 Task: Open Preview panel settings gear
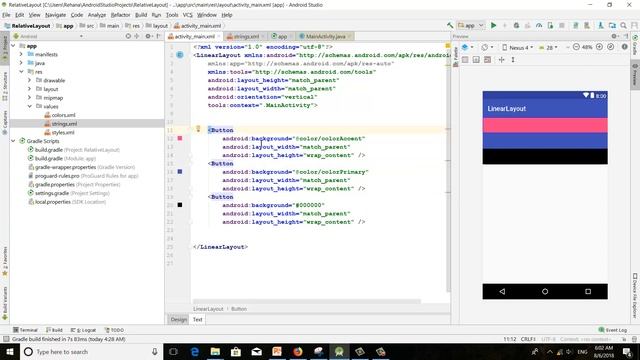click(614, 36)
